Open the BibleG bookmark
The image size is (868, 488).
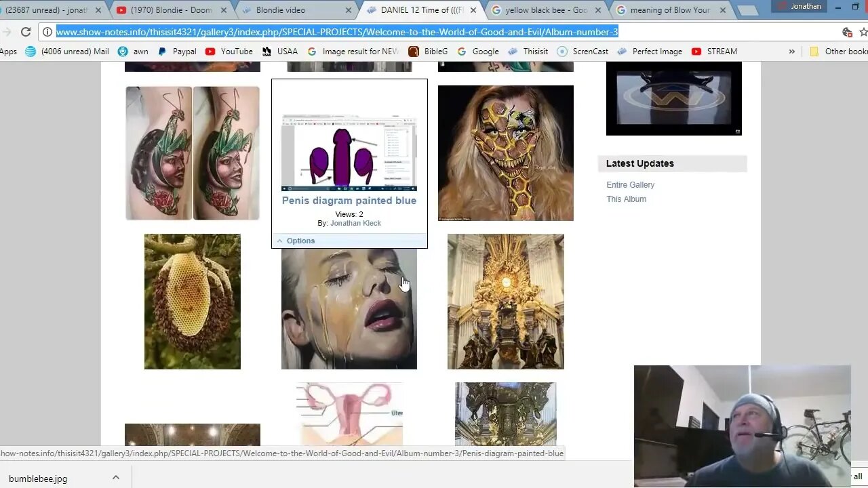[x=428, y=52]
